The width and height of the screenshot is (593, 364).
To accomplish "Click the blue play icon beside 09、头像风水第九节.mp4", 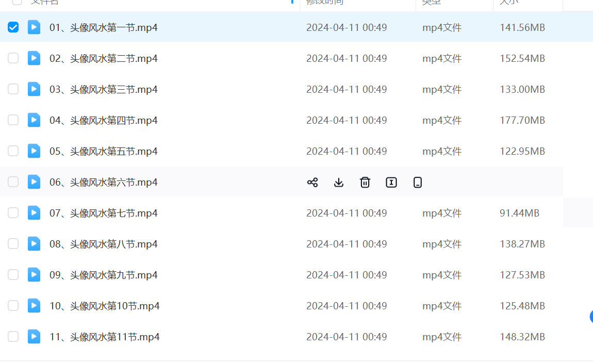I will pos(34,275).
